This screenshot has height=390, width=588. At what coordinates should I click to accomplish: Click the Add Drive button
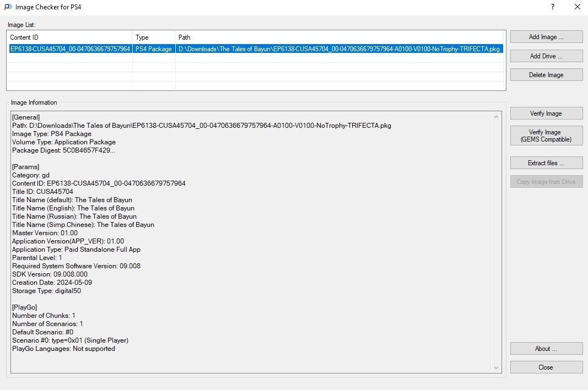tap(546, 56)
